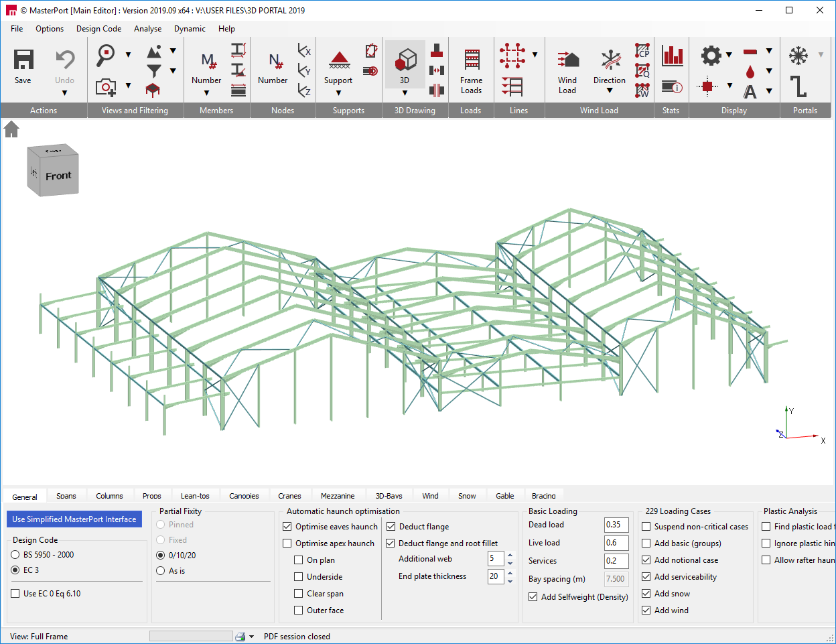Image resolution: width=836 pixels, height=644 pixels.
Task: Enable the Optimise apex haunch checkbox
Action: click(287, 543)
